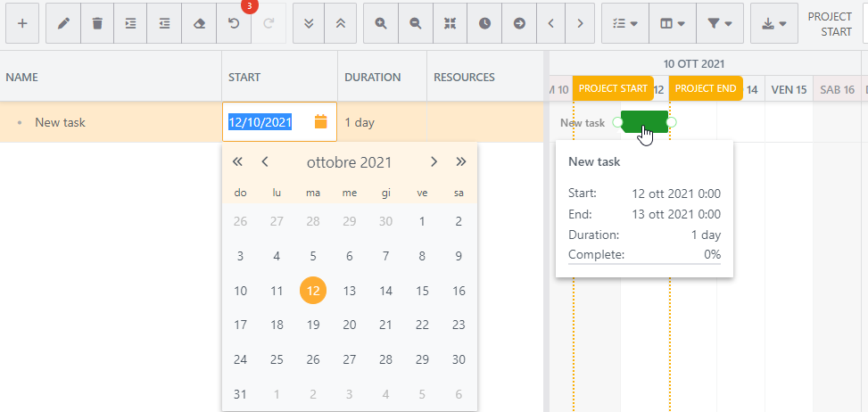Select day 19 in the October calendar
Image resolution: width=868 pixels, height=412 pixels.
313,325
